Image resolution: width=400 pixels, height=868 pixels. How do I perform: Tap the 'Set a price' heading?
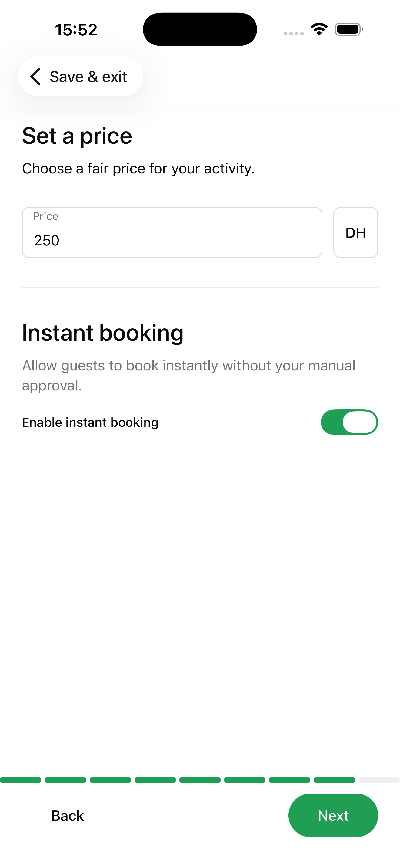(77, 136)
